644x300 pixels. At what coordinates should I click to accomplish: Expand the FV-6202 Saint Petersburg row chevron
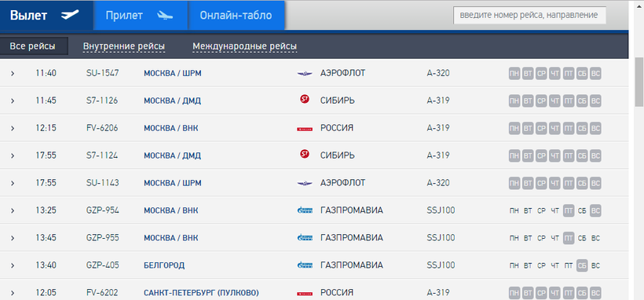pos(13,293)
